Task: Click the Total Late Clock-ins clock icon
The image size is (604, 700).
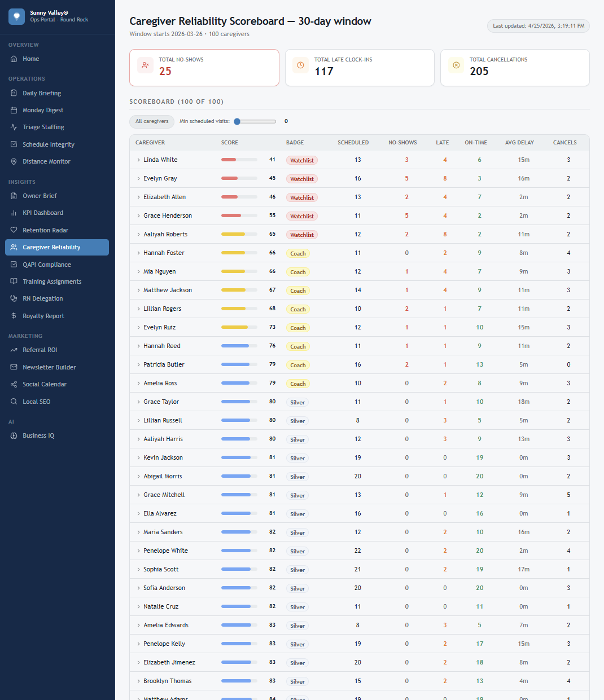Action: pos(301,65)
